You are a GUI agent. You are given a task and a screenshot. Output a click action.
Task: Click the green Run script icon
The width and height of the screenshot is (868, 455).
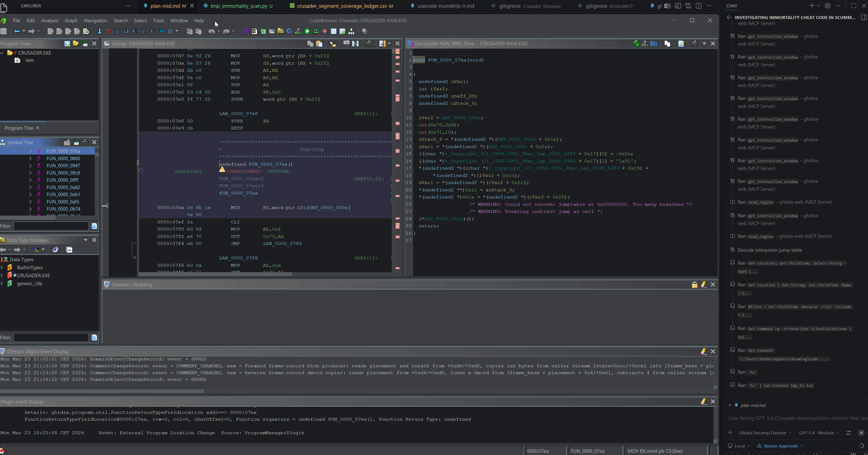pyautogui.click(x=307, y=31)
